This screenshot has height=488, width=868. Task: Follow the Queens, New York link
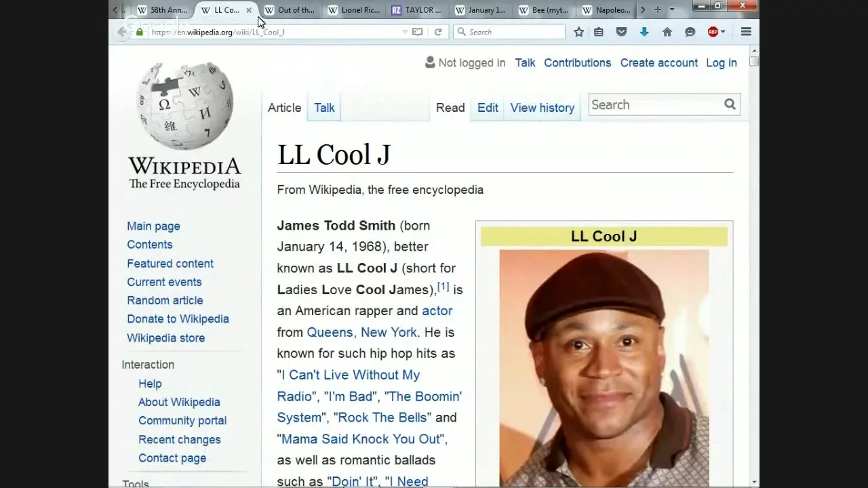[x=361, y=332]
